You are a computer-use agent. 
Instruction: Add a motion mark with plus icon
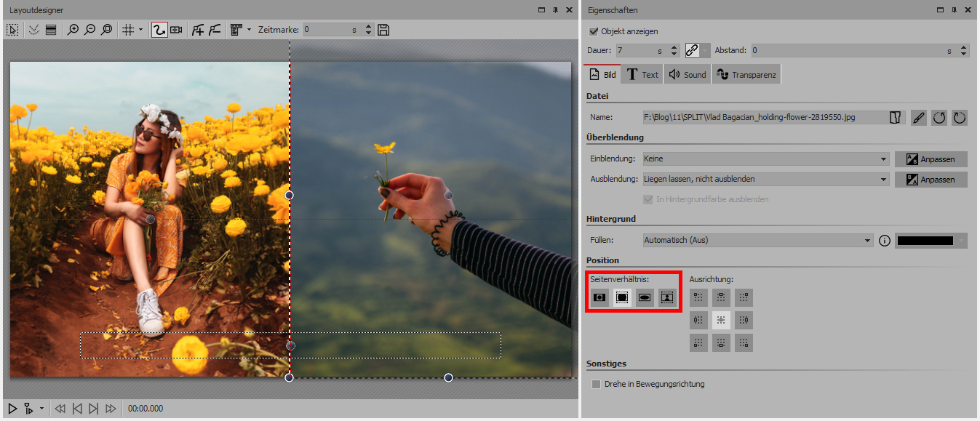[x=197, y=30]
